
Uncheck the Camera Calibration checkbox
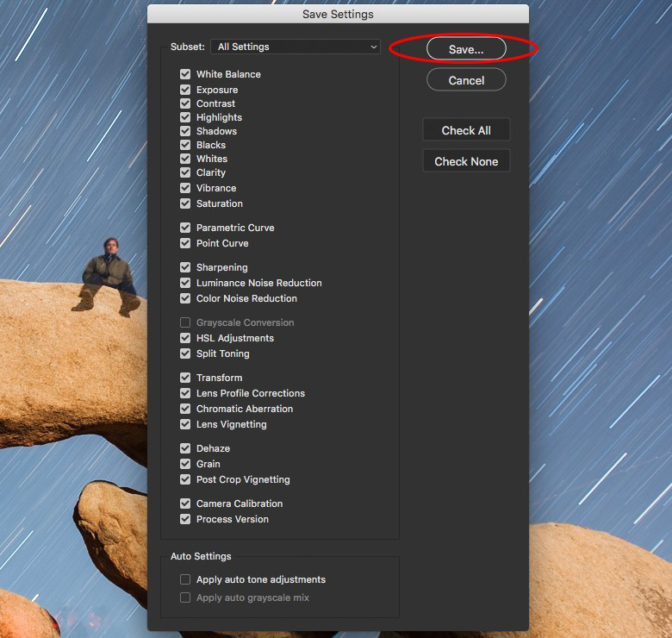[x=185, y=504]
